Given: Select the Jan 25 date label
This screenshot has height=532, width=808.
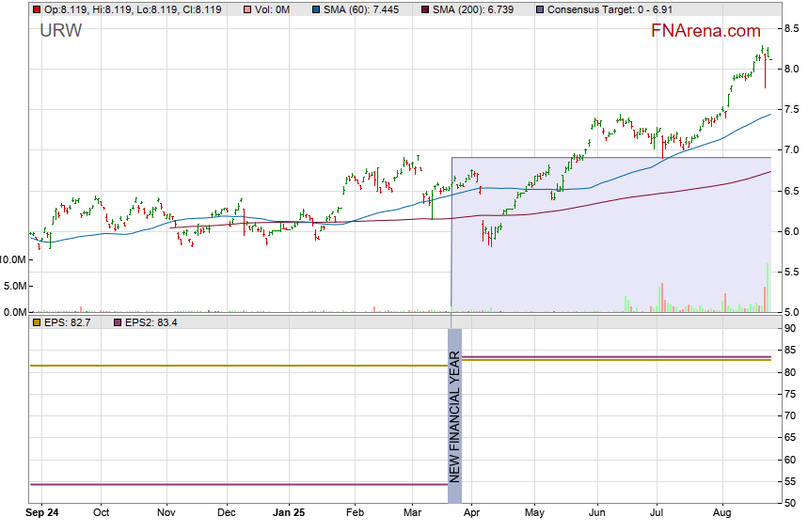Looking at the screenshot, I should [289, 513].
